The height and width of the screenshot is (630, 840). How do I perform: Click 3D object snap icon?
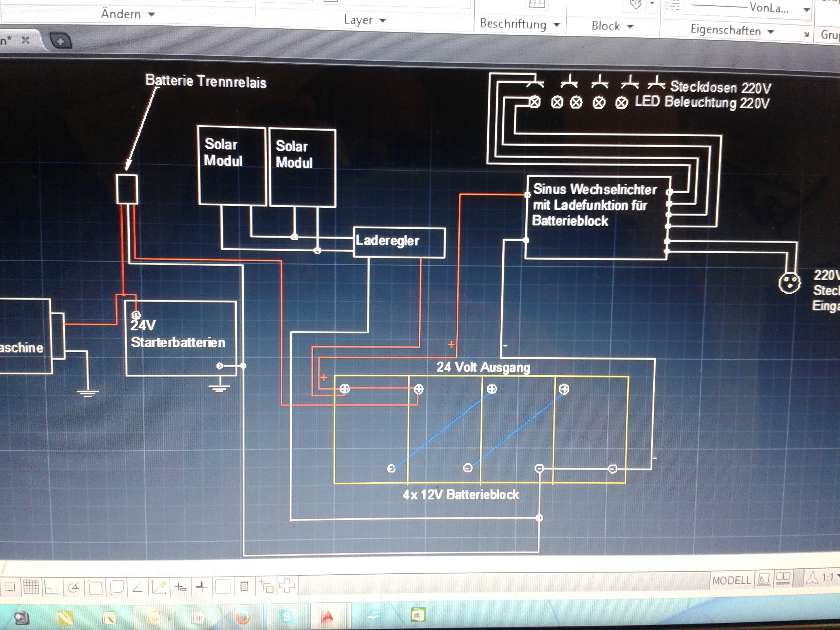pyautogui.click(x=116, y=587)
